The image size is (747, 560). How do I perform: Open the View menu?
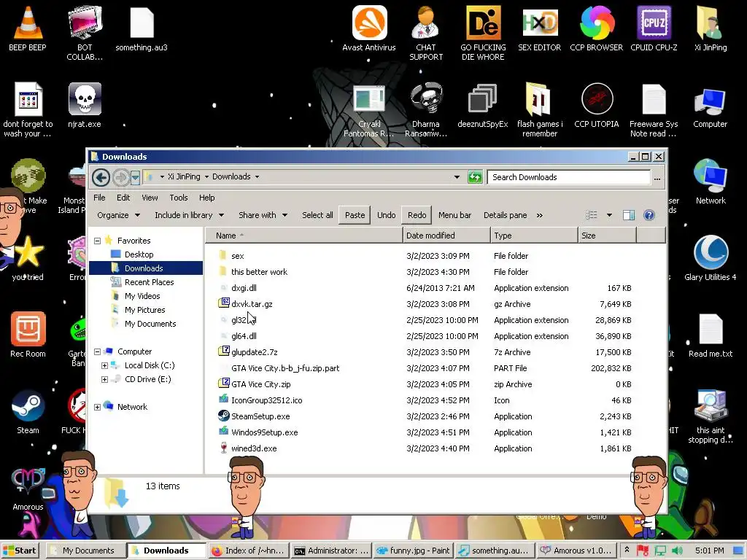click(x=149, y=198)
